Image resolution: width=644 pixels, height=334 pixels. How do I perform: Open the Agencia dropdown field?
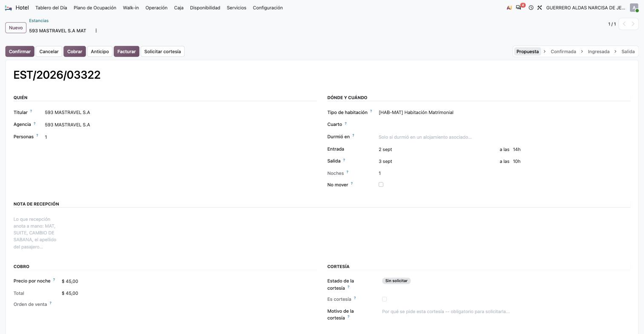click(x=181, y=125)
